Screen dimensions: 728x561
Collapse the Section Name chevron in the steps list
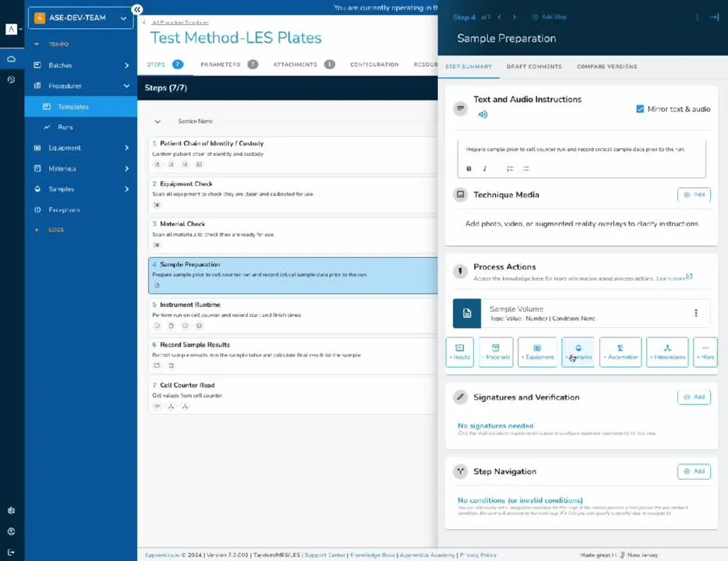tap(157, 122)
